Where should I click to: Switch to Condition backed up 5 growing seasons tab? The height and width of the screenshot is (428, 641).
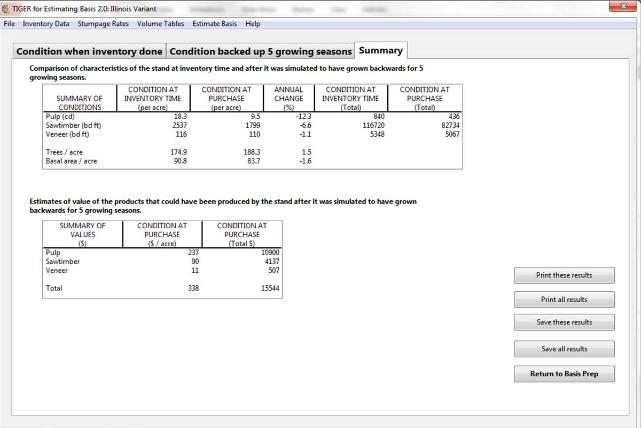260,50
